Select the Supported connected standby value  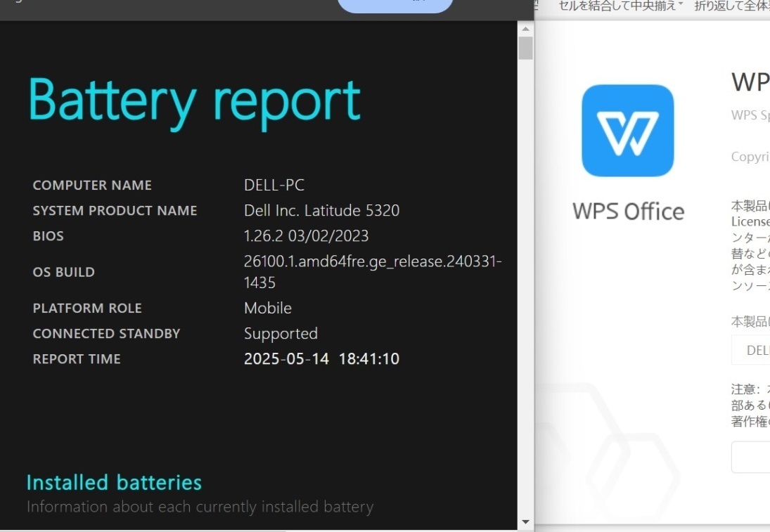tap(281, 334)
